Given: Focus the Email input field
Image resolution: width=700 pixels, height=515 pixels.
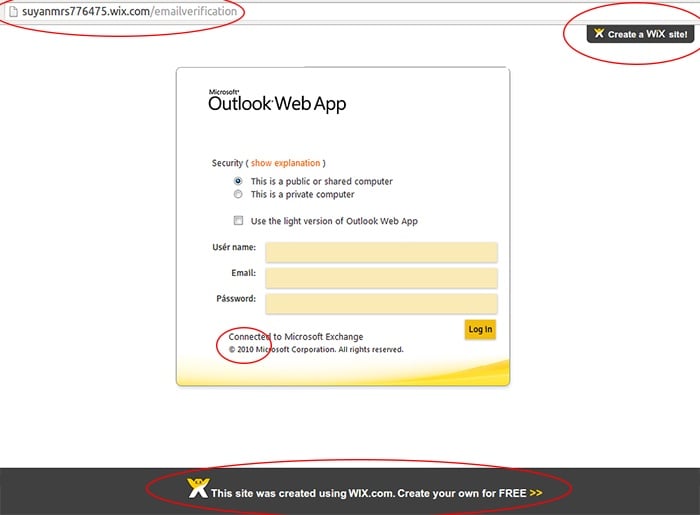Looking at the screenshot, I should [381, 278].
